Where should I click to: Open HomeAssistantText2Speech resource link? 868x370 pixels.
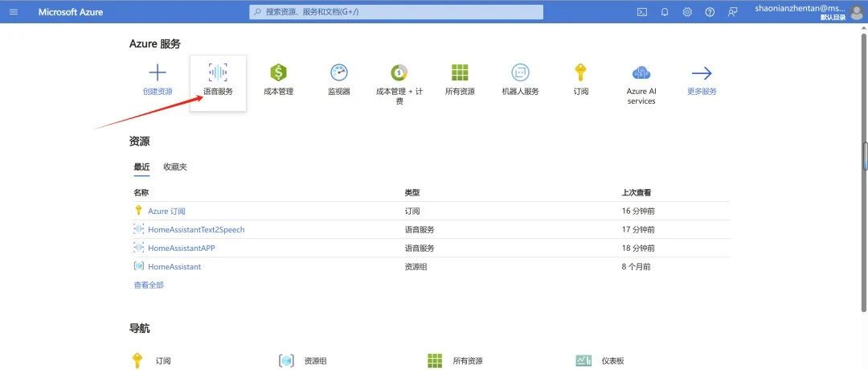point(196,229)
